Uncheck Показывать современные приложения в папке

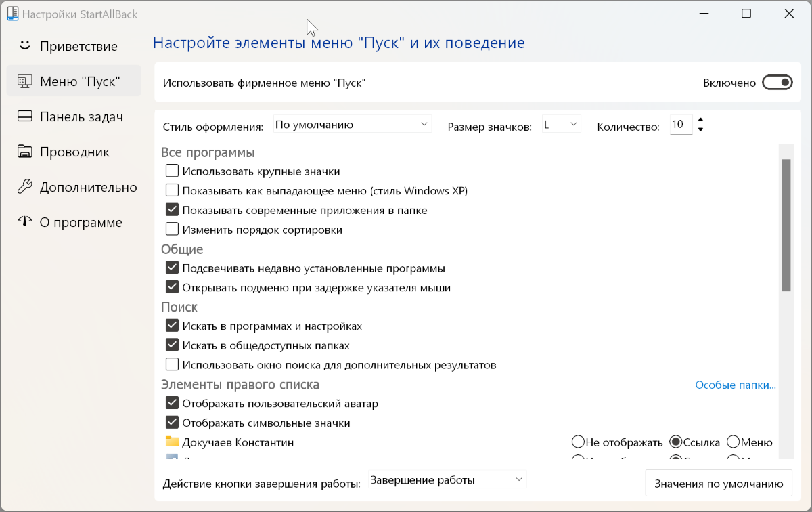172,210
